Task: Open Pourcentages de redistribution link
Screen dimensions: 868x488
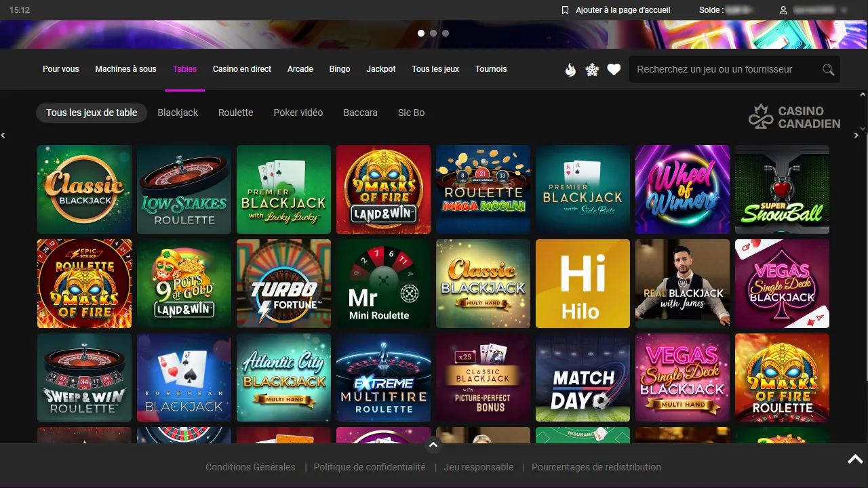Action: 596,467
